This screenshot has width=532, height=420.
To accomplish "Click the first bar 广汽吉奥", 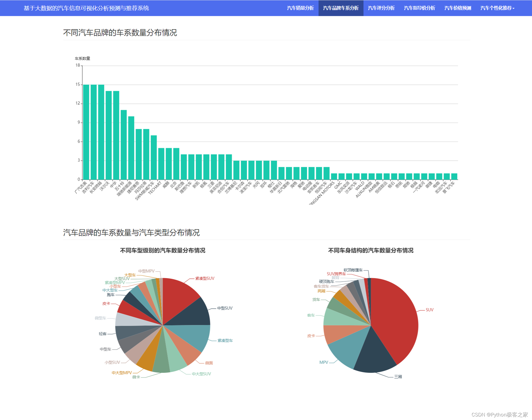I will coord(86,132).
